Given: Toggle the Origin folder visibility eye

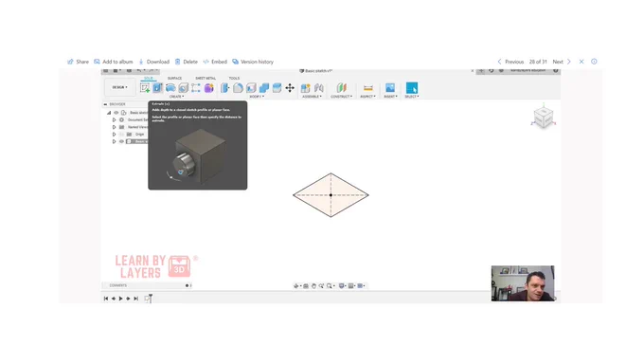Looking at the screenshot, I should click(x=121, y=135).
